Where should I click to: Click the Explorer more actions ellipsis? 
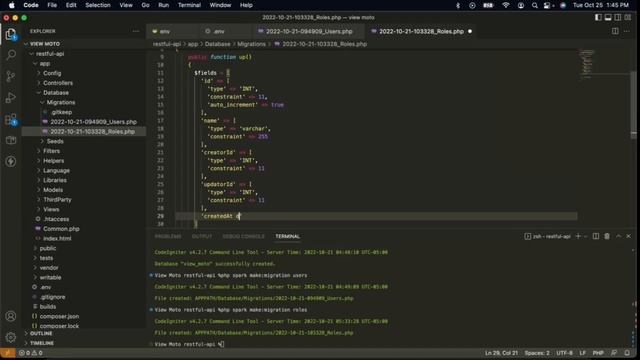[136, 31]
